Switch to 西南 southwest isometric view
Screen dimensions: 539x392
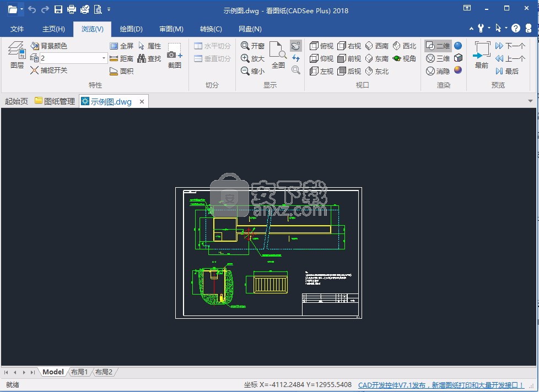pyautogui.click(x=377, y=46)
